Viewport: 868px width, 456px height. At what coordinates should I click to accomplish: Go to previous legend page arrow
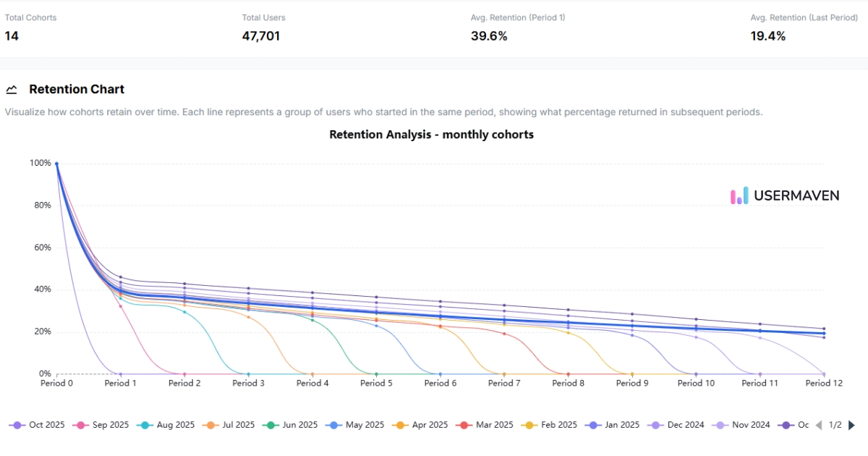click(x=819, y=425)
